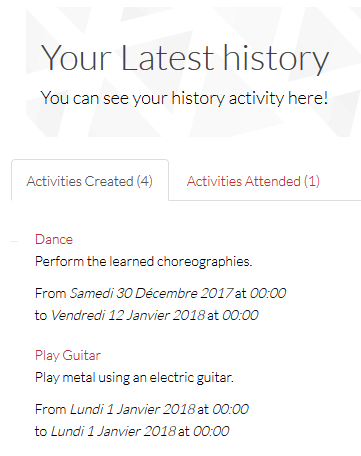Click the "You can see your history activity here!" subtitle

[184, 98]
